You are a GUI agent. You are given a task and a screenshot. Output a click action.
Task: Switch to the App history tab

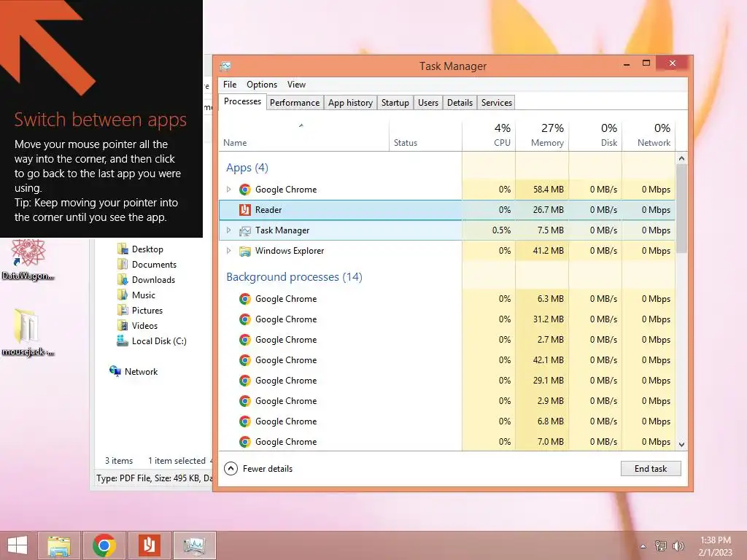(350, 103)
